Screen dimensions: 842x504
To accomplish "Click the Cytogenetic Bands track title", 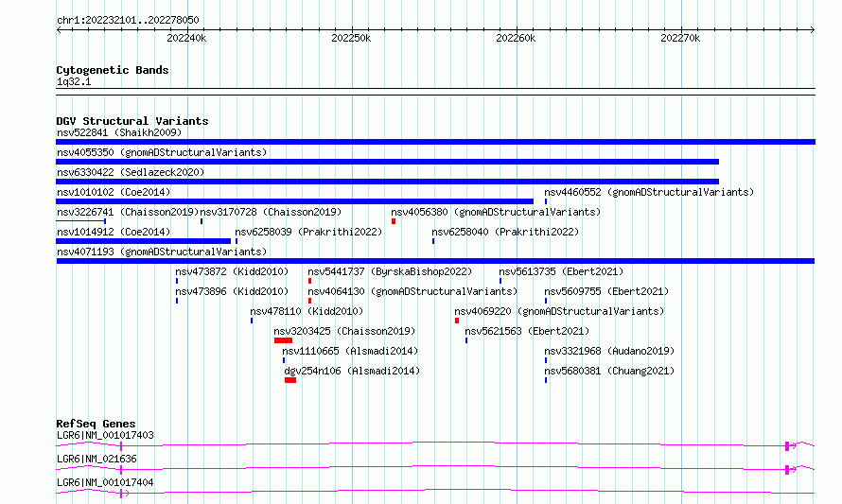I will [113, 70].
